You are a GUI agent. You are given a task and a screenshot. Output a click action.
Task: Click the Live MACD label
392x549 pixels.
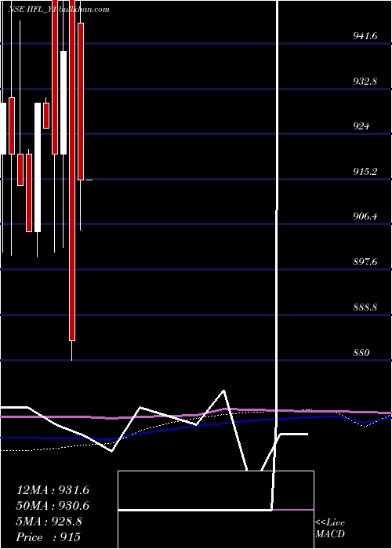click(x=330, y=529)
